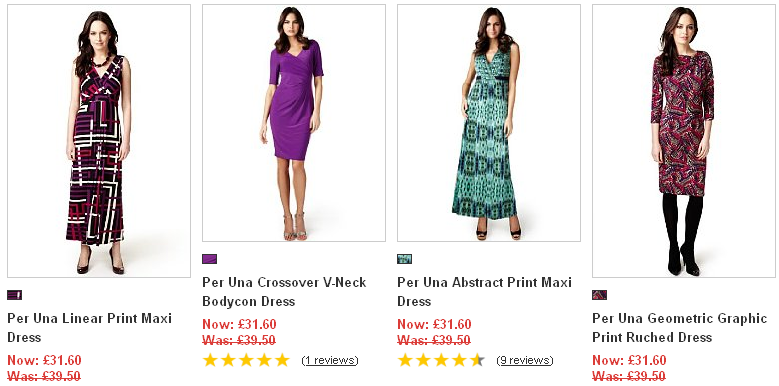
Task: Follow the Per Una Abstract Print Maxi Dress link
Action: pos(484,292)
